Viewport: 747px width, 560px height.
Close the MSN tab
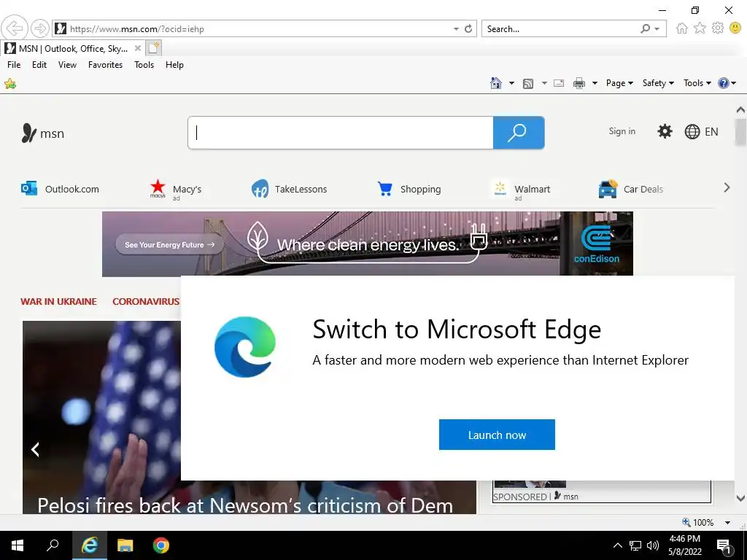(138, 48)
